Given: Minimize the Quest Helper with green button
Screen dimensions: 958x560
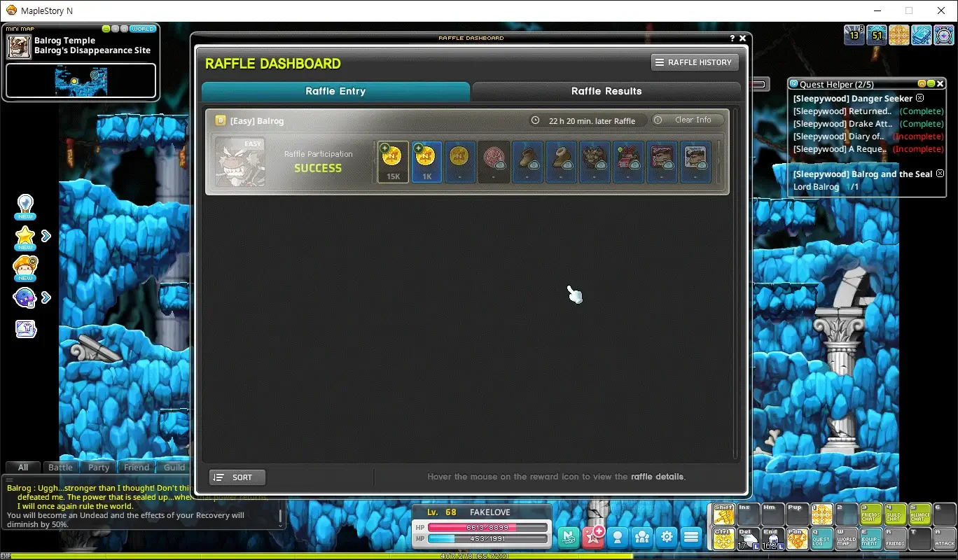Looking at the screenshot, I should 931,84.
